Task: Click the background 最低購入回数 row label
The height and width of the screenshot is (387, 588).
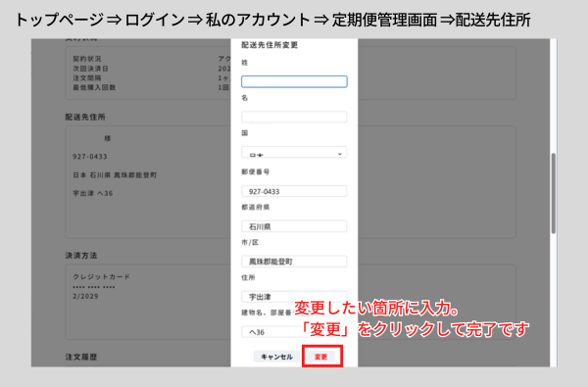Action: point(94,87)
